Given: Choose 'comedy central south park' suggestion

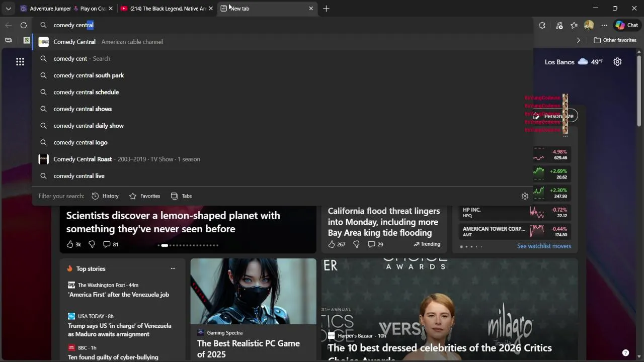Looking at the screenshot, I should (283, 75).
